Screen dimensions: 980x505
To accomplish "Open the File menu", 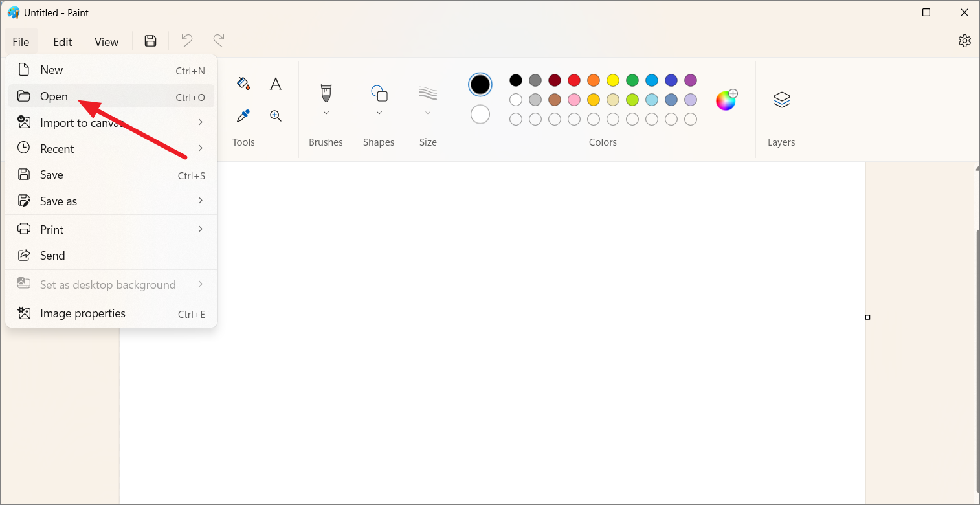I will click(21, 41).
